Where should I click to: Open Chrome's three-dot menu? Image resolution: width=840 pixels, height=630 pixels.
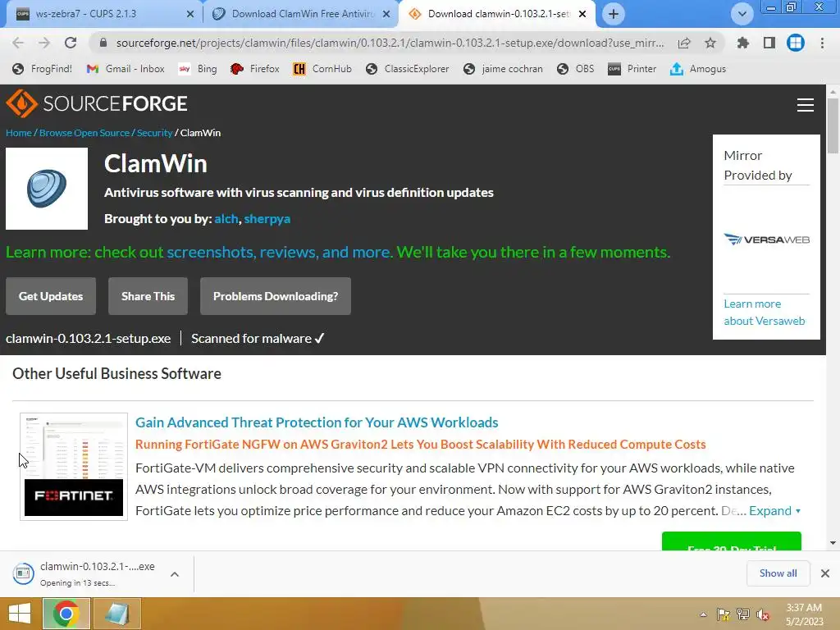[x=822, y=43]
